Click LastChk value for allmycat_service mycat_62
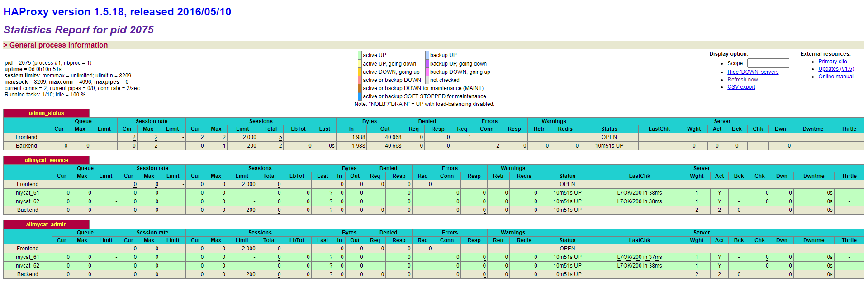 [x=639, y=201]
